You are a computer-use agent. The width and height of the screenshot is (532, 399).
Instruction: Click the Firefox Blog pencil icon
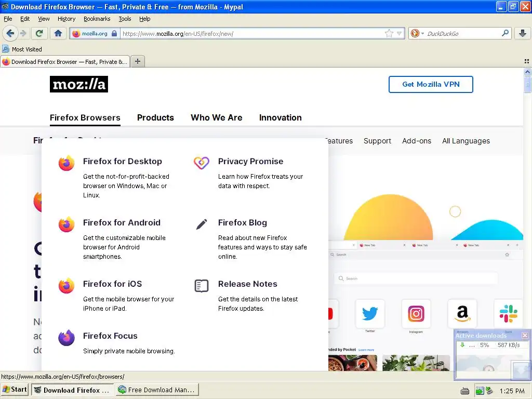[x=201, y=224]
